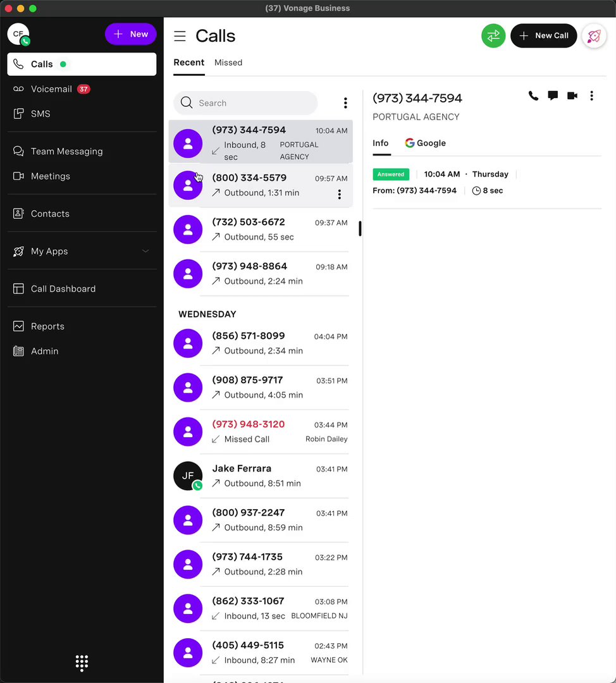The image size is (616, 683).
Task: Click avatar of (732) 503-6672 call
Action: 188,230
